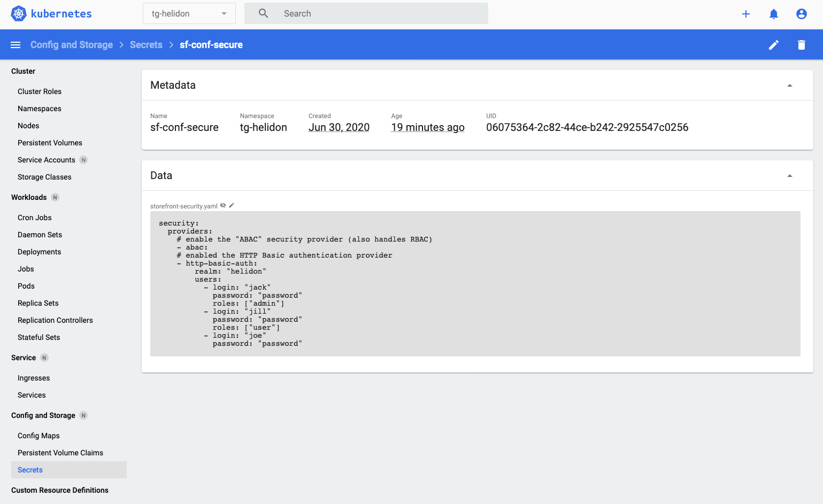The width and height of the screenshot is (823, 504).
Task: Open the tg-helidon namespace dropdown
Action: pyautogui.click(x=189, y=13)
